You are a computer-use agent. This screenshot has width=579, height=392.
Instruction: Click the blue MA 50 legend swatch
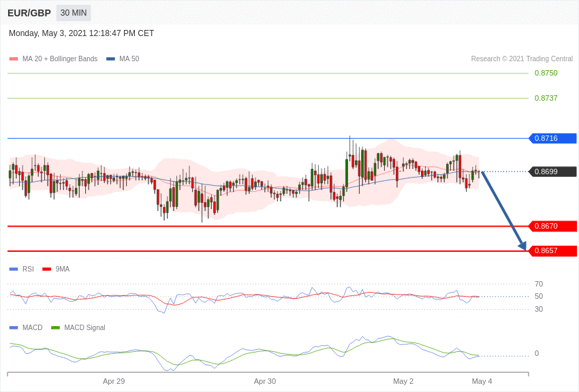[x=111, y=59]
